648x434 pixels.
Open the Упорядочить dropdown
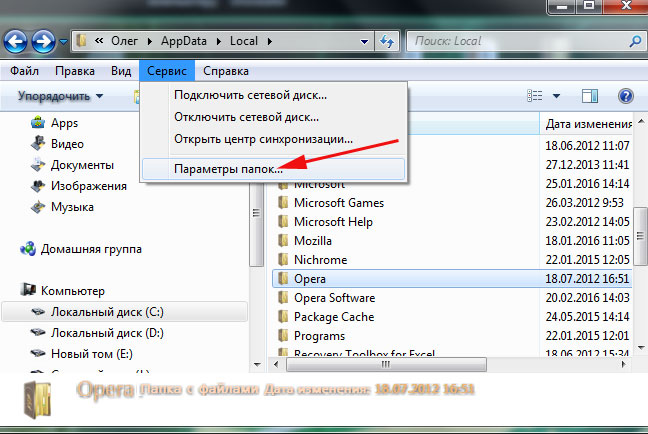[x=60, y=96]
